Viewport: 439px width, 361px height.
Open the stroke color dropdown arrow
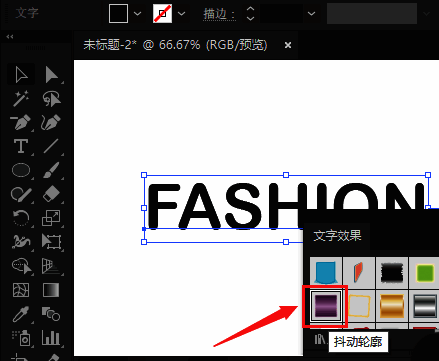click(181, 14)
